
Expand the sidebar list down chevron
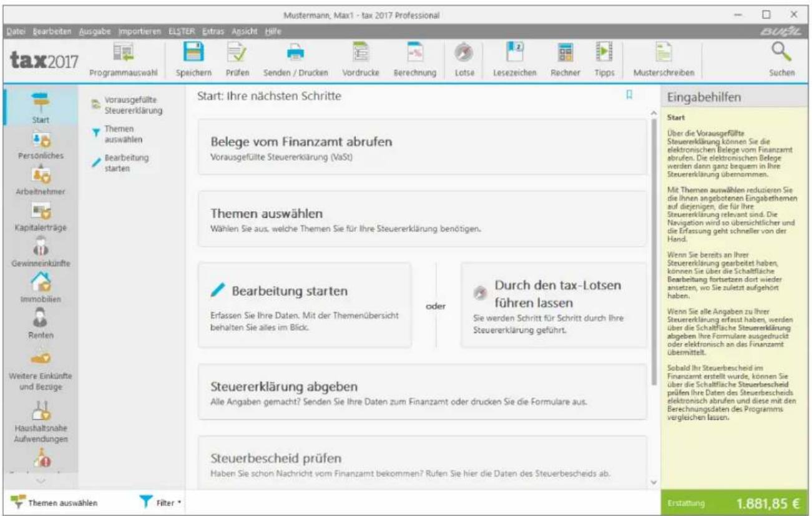point(40,480)
